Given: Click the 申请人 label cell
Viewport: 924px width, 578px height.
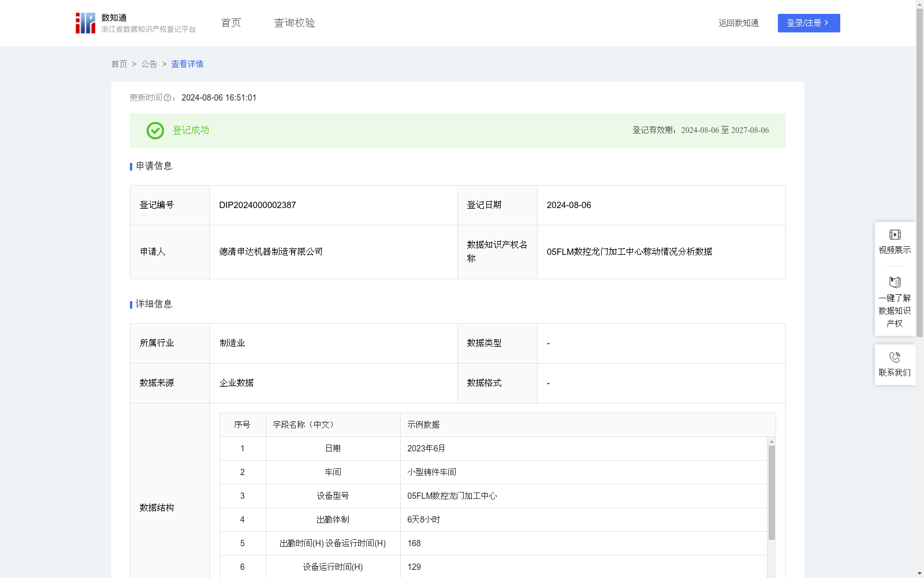Looking at the screenshot, I should (170, 252).
